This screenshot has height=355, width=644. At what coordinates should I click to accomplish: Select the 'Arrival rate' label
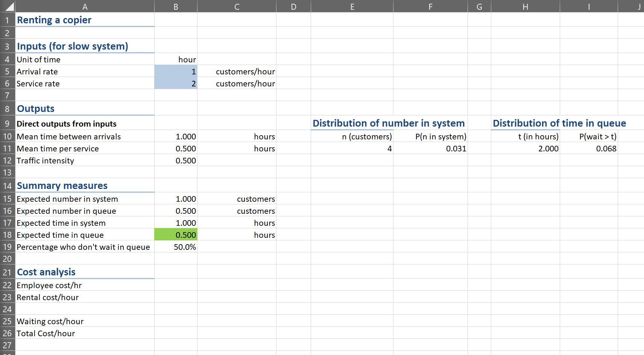[85, 71]
